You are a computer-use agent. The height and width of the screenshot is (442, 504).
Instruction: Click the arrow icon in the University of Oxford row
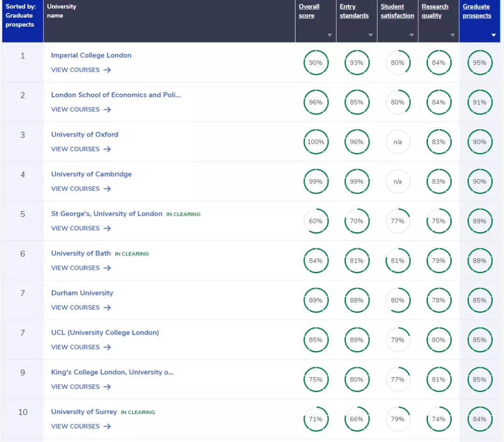(107, 149)
